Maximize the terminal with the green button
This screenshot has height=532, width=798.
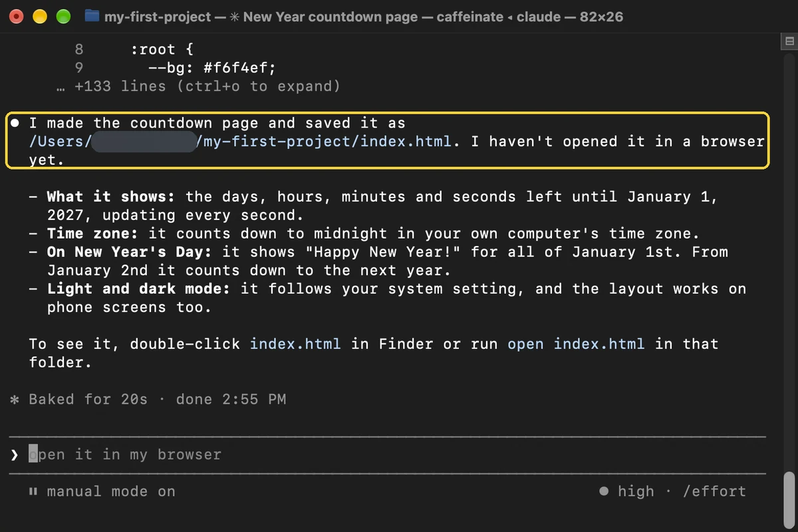(x=63, y=17)
